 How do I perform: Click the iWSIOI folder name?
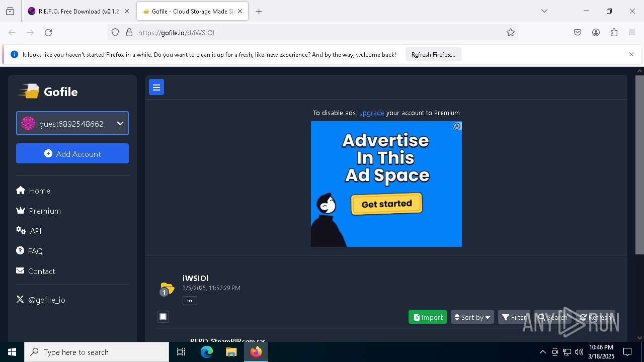[x=195, y=278]
